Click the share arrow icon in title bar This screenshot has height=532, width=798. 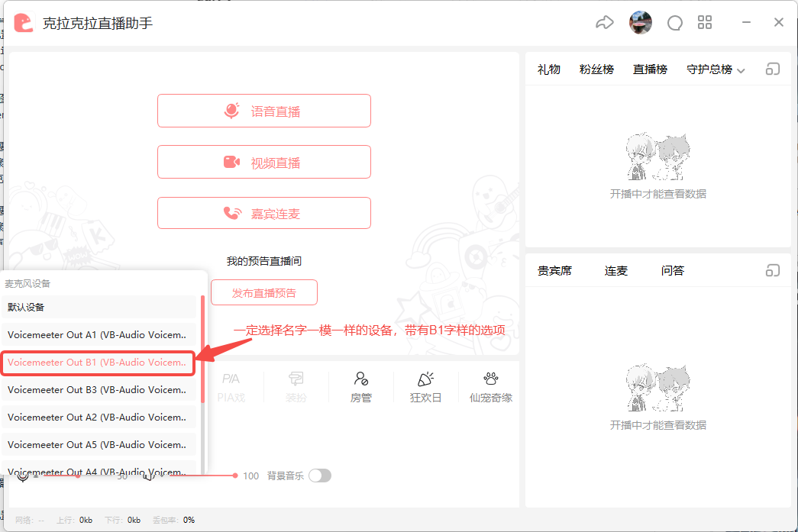pyautogui.click(x=605, y=23)
